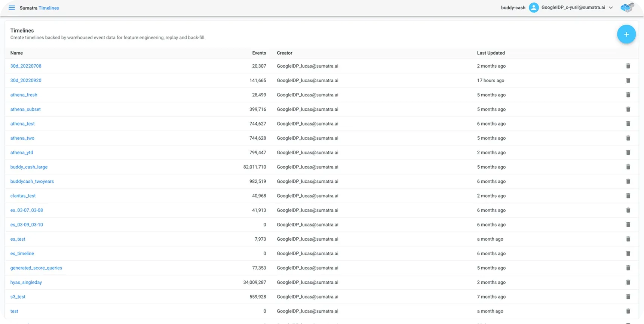Click the blue add timeline plus button
Screen dimensions: 644x324
(626, 34)
